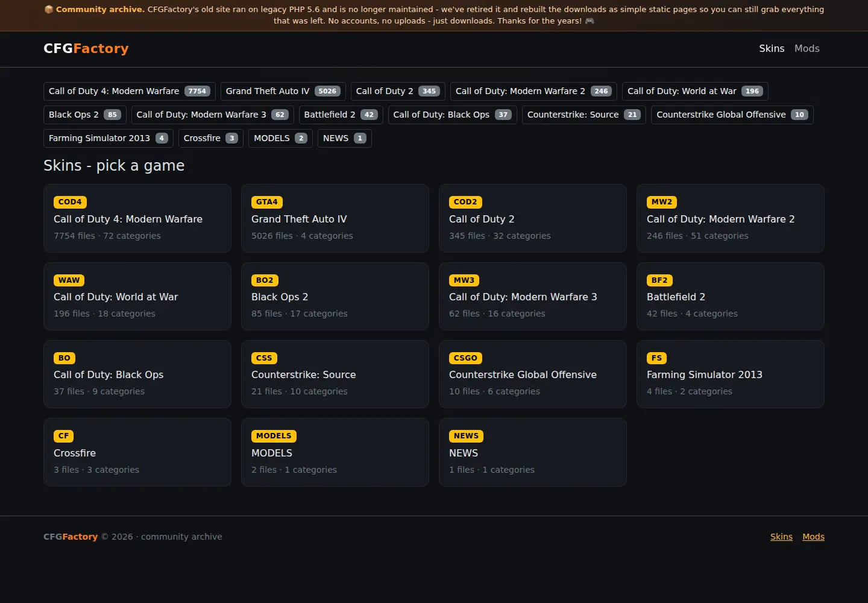Pick the Counterstrike: Source chip showing 21

(x=584, y=115)
